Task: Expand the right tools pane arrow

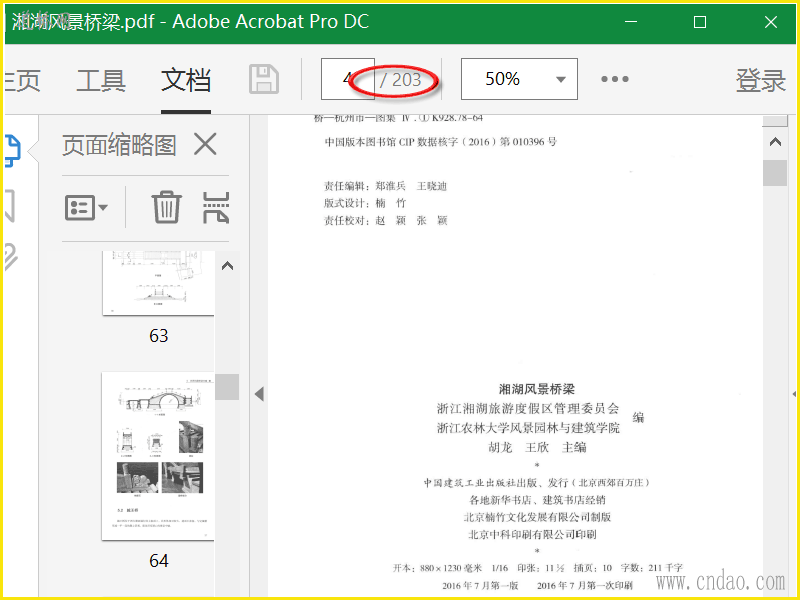Action: click(794, 394)
